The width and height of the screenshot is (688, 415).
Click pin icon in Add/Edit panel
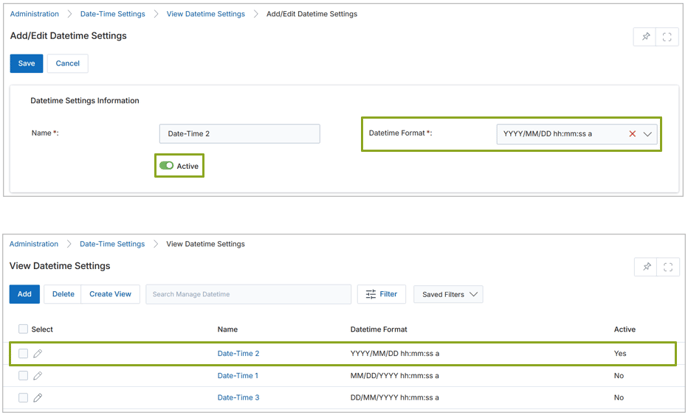tap(645, 37)
